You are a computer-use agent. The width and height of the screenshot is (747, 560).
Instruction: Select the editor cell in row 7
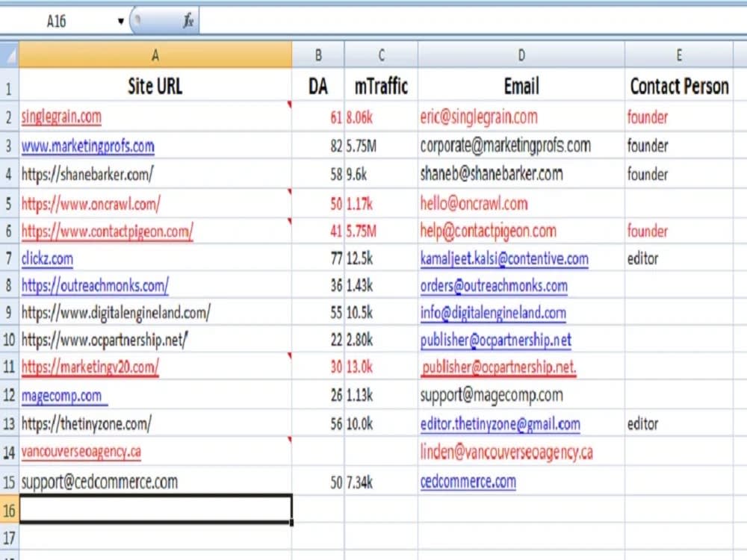coord(679,258)
